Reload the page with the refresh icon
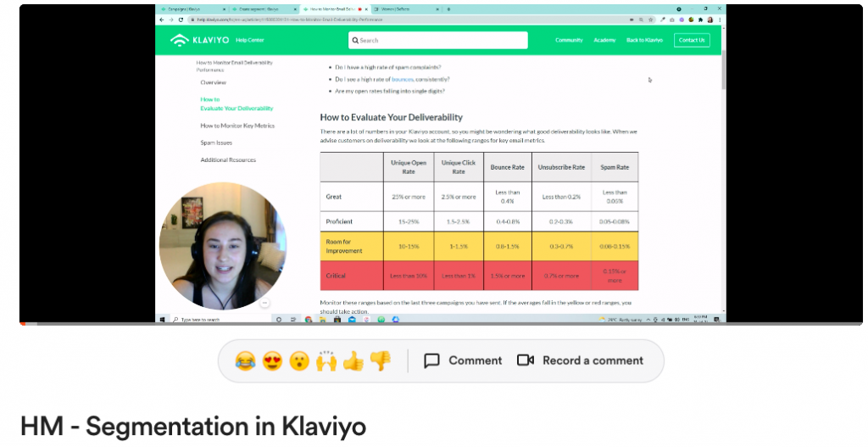 [181, 20]
